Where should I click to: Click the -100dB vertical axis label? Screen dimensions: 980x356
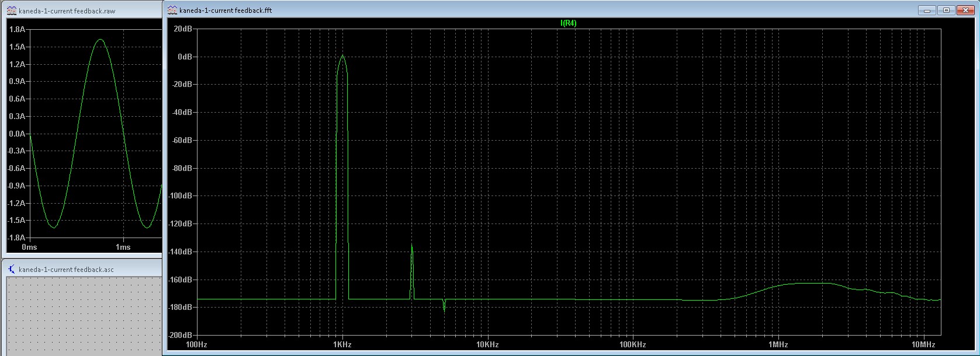(181, 196)
